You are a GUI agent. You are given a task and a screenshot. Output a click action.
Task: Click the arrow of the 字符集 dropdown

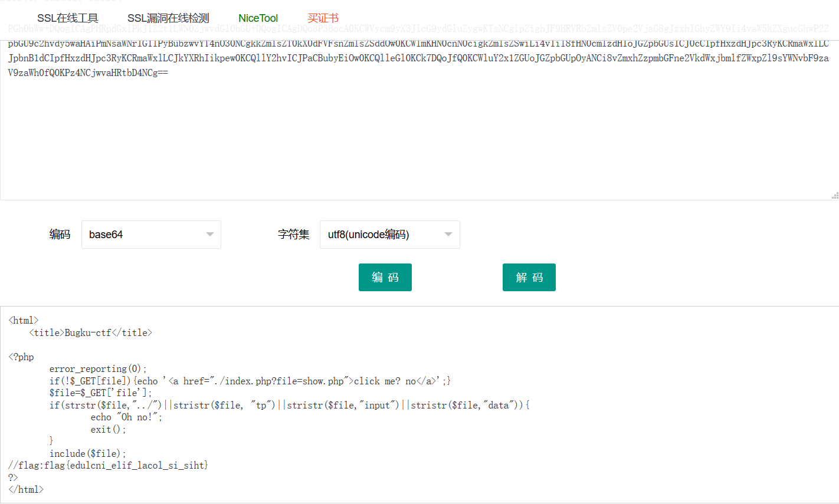coord(448,235)
